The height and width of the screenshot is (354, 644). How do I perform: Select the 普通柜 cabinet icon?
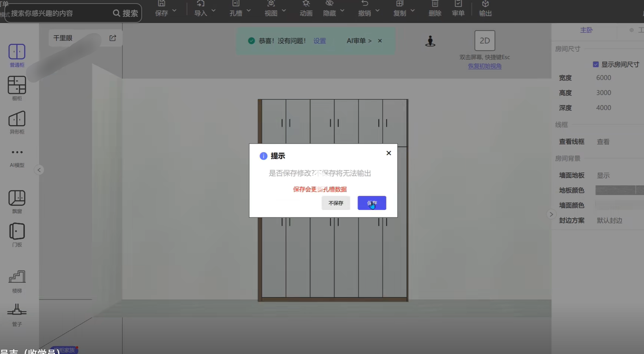tap(17, 52)
